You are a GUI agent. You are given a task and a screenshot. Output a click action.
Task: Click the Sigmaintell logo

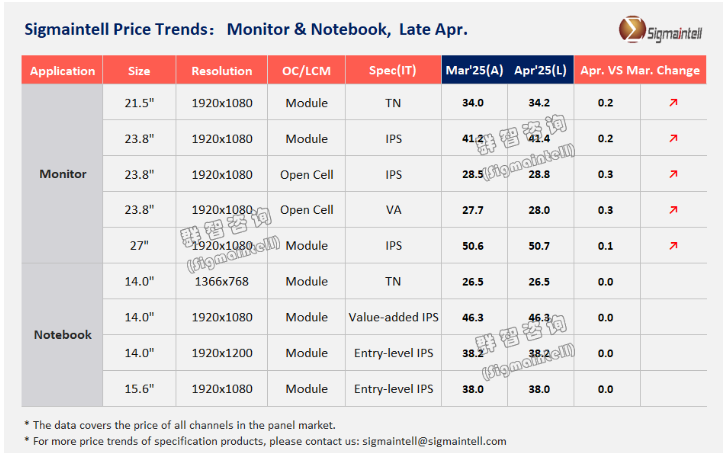click(660, 30)
